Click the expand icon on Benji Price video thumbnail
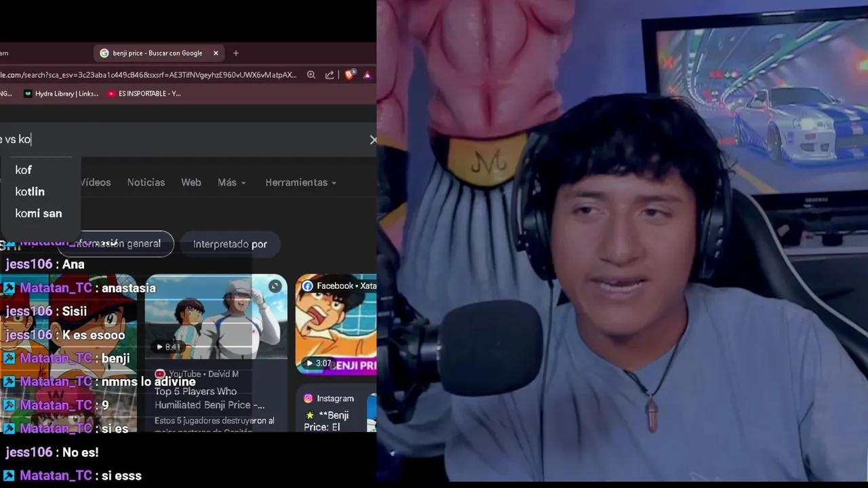Image resolution: width=868 pixels, height=488 pixels. pos(275,286)
